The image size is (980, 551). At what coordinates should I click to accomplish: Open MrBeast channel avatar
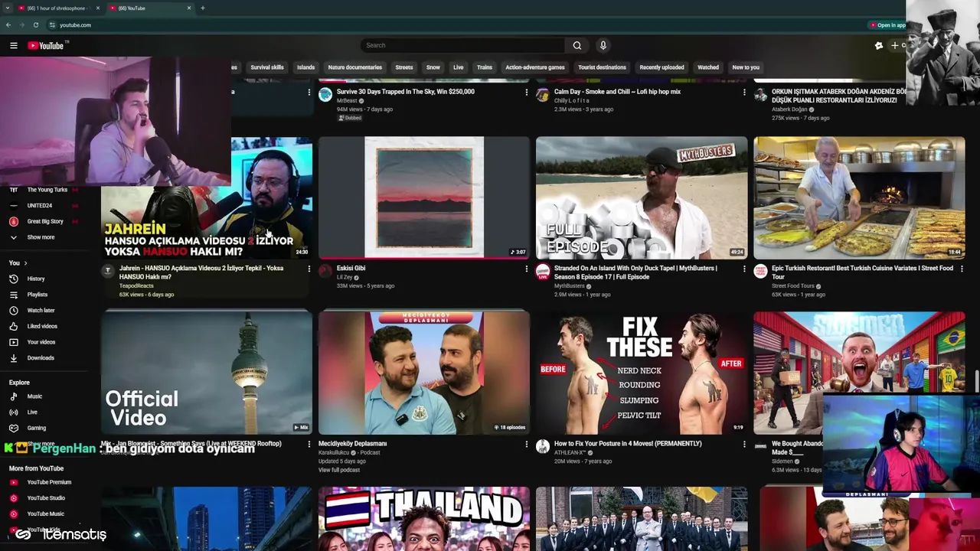(x=325, y=95)
